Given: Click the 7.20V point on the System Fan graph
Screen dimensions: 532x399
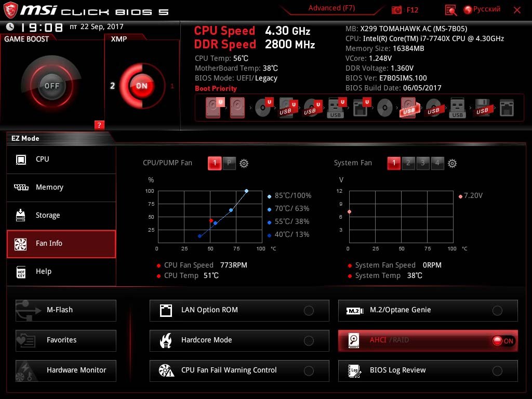Looking at the screenshot, I should [x=350, y=212].
